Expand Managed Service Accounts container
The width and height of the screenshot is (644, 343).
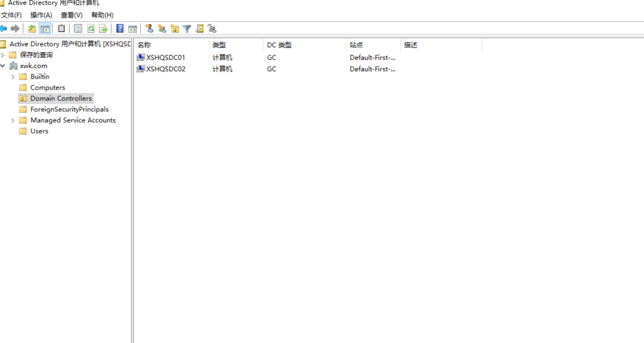[13, 120]
